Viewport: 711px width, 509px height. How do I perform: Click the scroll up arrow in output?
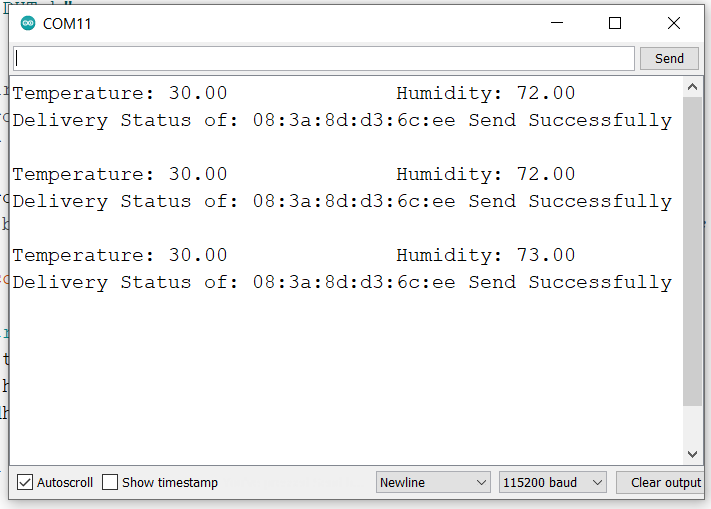tap(692, 88)
